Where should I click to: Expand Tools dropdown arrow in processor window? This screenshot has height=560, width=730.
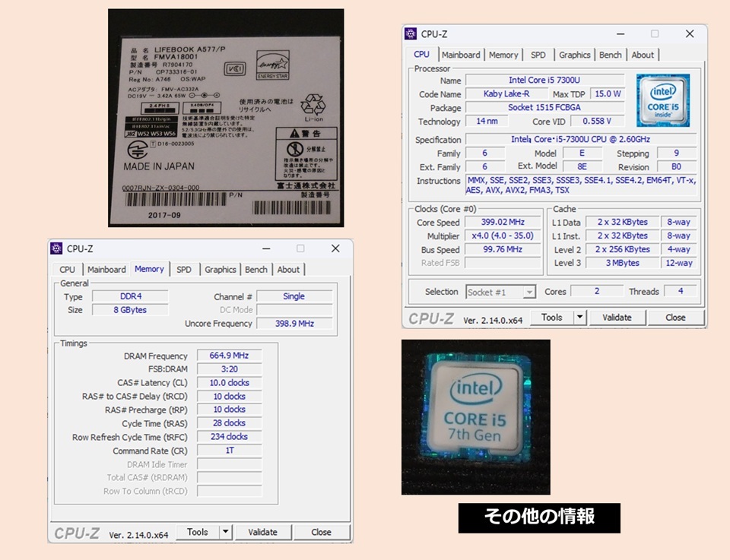[x=579, y=317]
